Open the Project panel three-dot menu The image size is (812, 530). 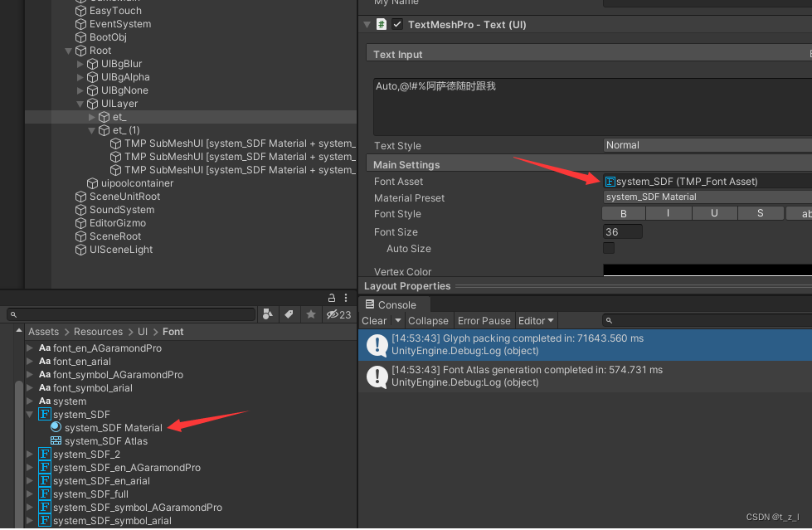[x=346, y=298]
